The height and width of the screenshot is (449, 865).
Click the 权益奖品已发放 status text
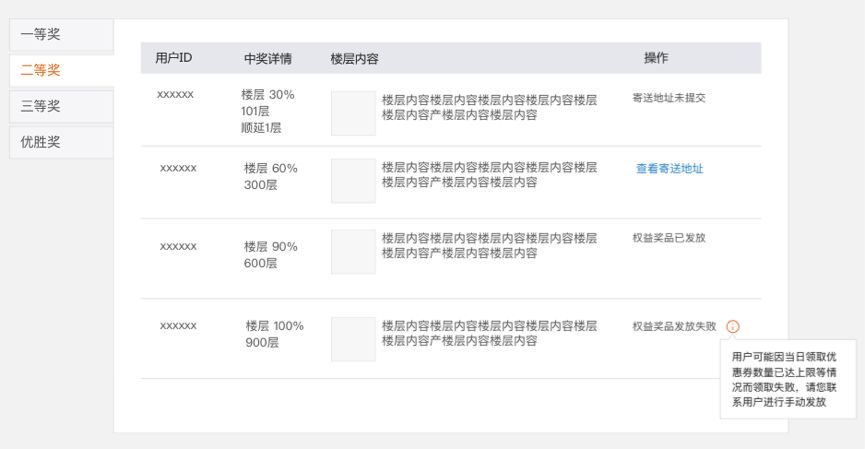click(669, 238)
